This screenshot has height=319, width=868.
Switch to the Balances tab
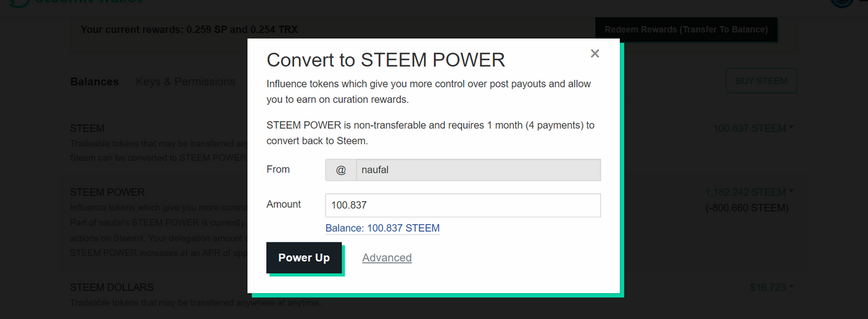click(94, 81)
